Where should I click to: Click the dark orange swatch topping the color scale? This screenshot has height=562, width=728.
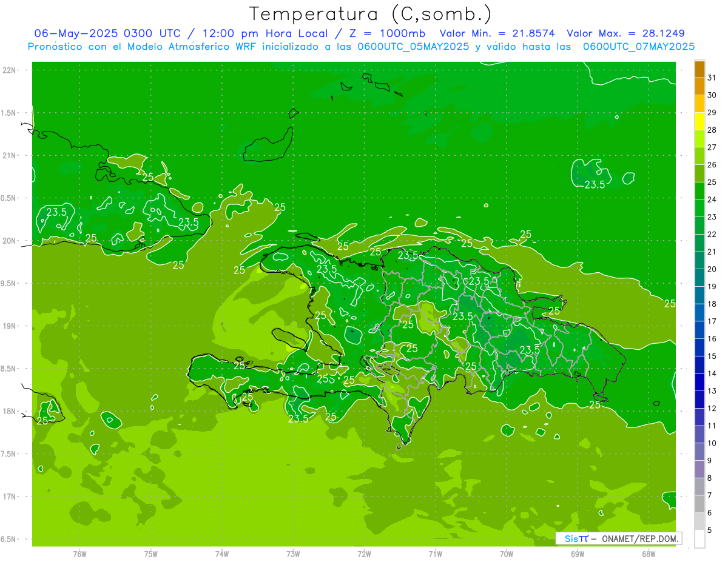point(699,69)
